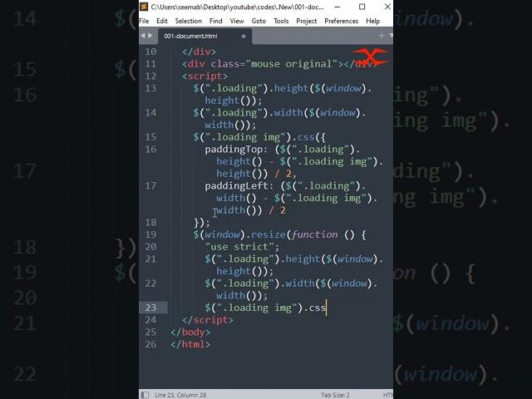This screenshot has height=399, width=532.
Task: Maximize the Sublime Text window
Action: click(x=362, y=7)
